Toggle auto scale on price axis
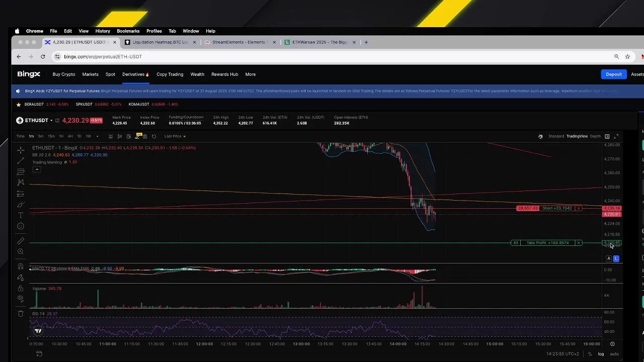Image resolution: width=644 pixels, height=362 pixels. point(614,354)
